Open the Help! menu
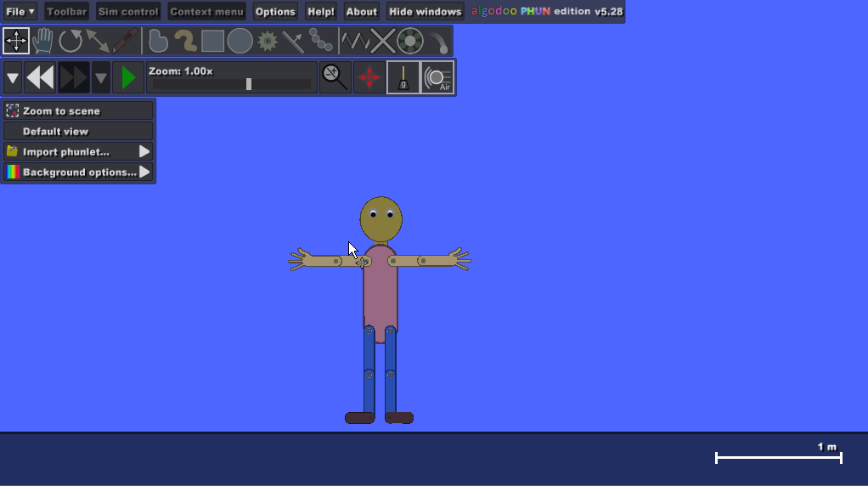Viewport: 868px width, 486px height. tap(321, 12)
